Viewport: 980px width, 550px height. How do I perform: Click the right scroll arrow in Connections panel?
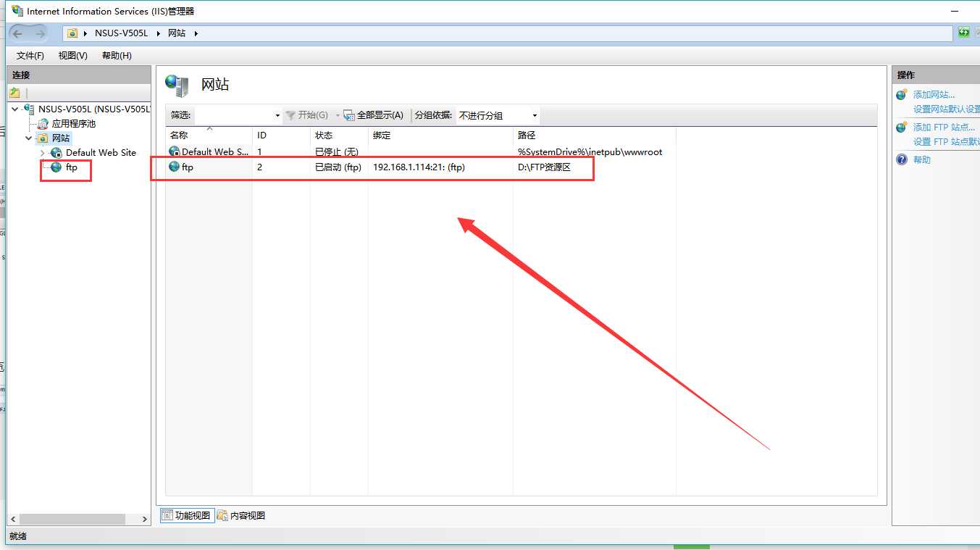click(146, 520)
